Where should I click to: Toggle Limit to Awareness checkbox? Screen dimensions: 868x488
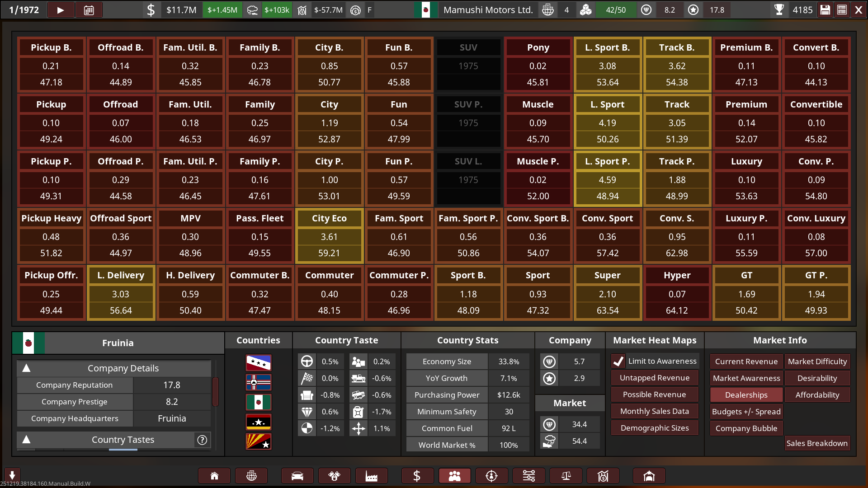click(x=618, y=361)
